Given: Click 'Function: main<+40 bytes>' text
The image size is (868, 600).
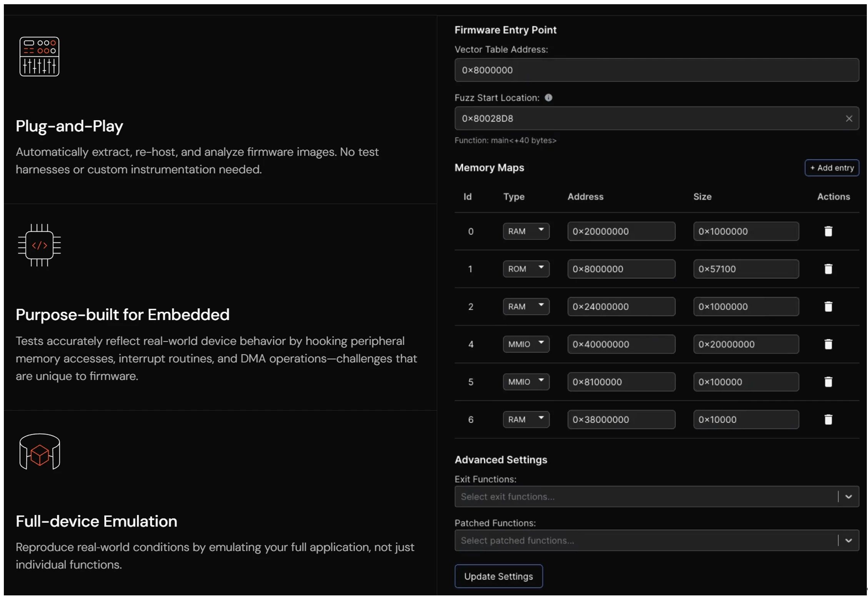Looking at the screenshot, I should tap(505, 140).
